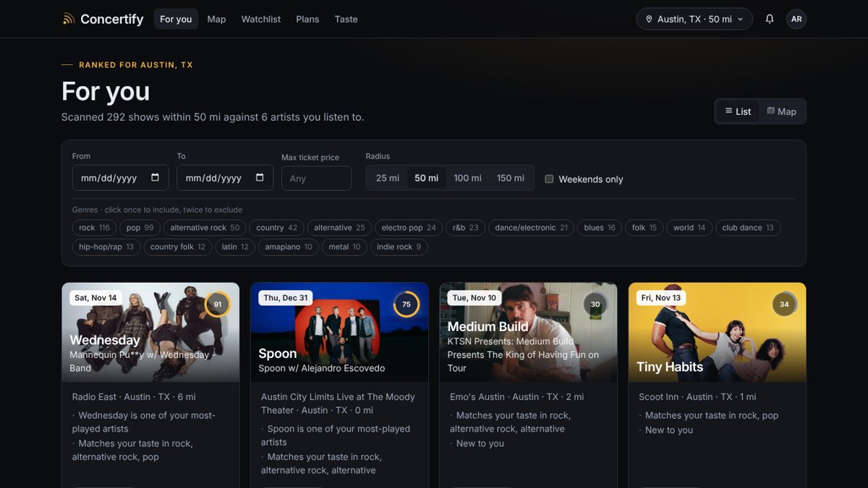
Task: Open the Wednesday concert card image
Action: pyautogui.click(x=150, y=332)
